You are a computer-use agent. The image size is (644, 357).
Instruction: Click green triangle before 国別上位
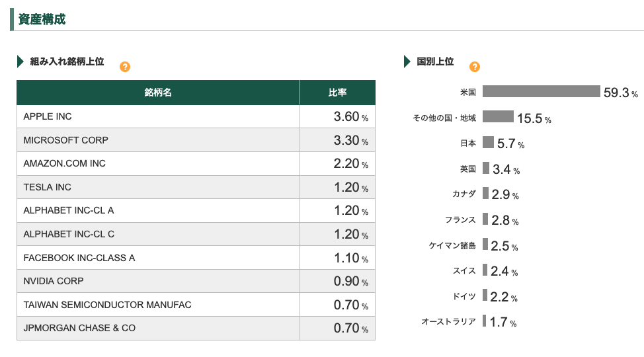click(407, 62)
